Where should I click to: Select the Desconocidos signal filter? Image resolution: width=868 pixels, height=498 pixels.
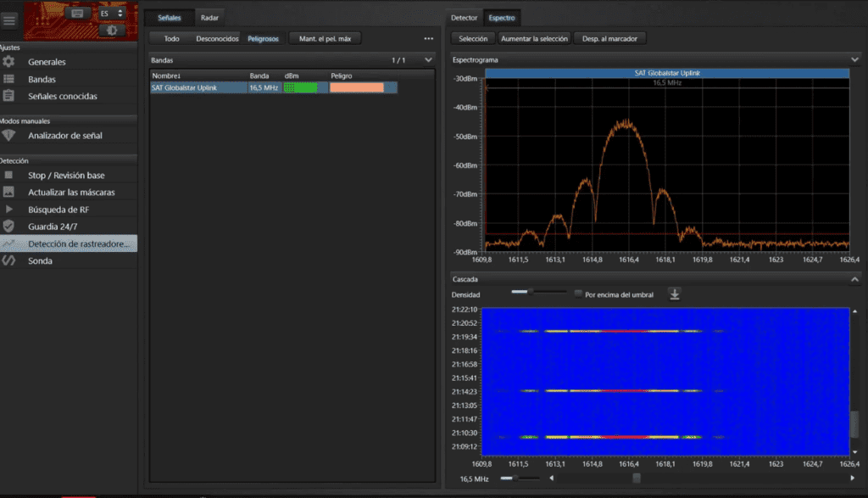coord(217,38)
